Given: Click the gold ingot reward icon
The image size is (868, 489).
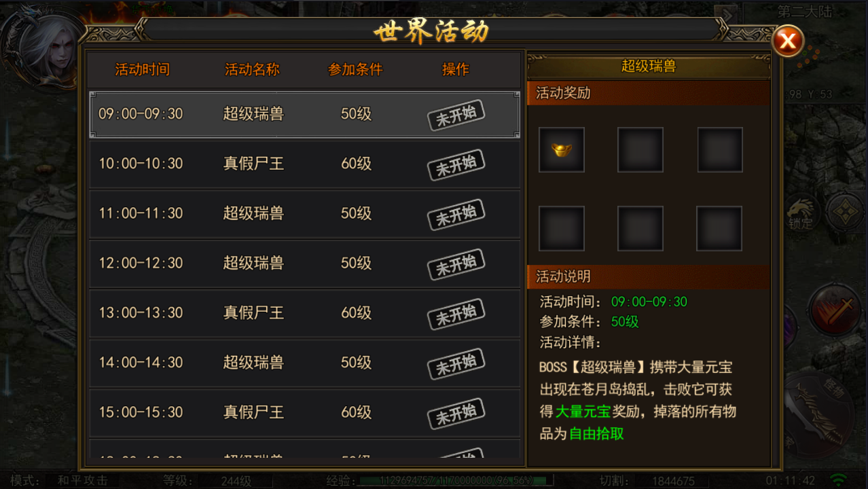Looking at the screenshot, I should [x=562, y=149].
